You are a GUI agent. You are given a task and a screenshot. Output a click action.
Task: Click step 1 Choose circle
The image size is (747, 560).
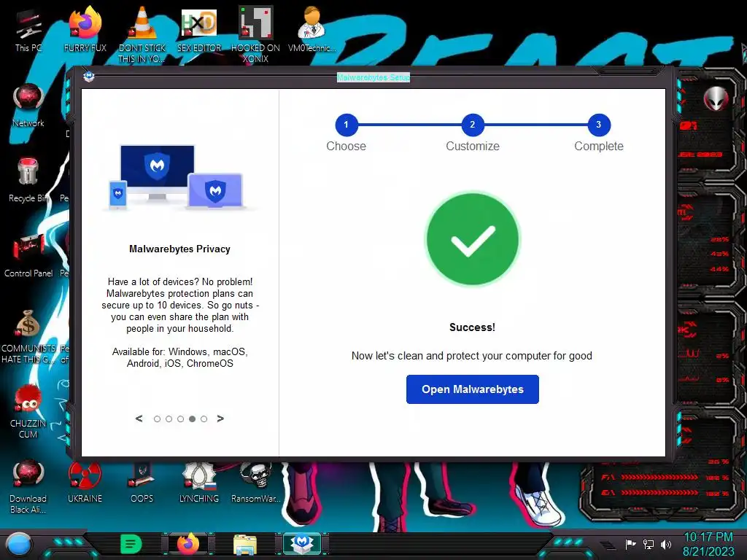(347, 125)
